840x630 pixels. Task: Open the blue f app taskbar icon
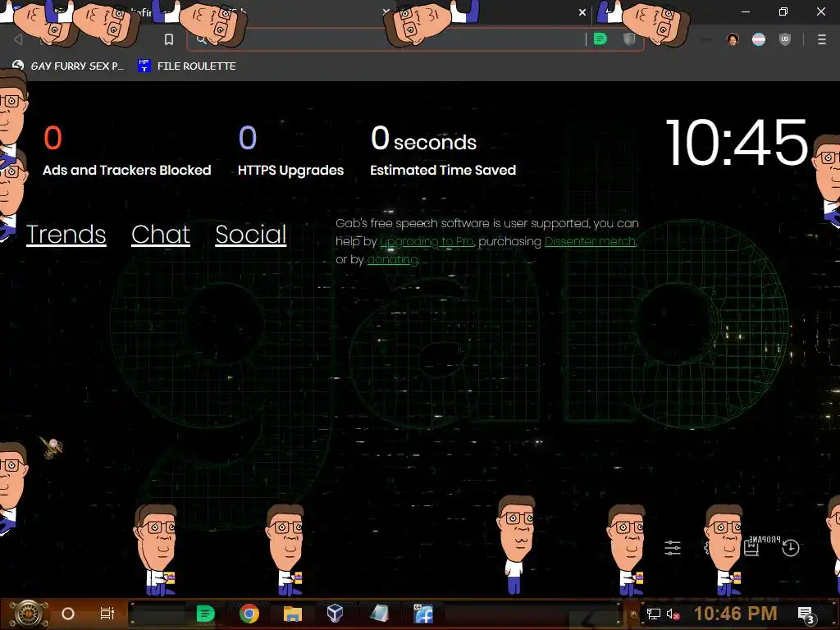(423, 614)
